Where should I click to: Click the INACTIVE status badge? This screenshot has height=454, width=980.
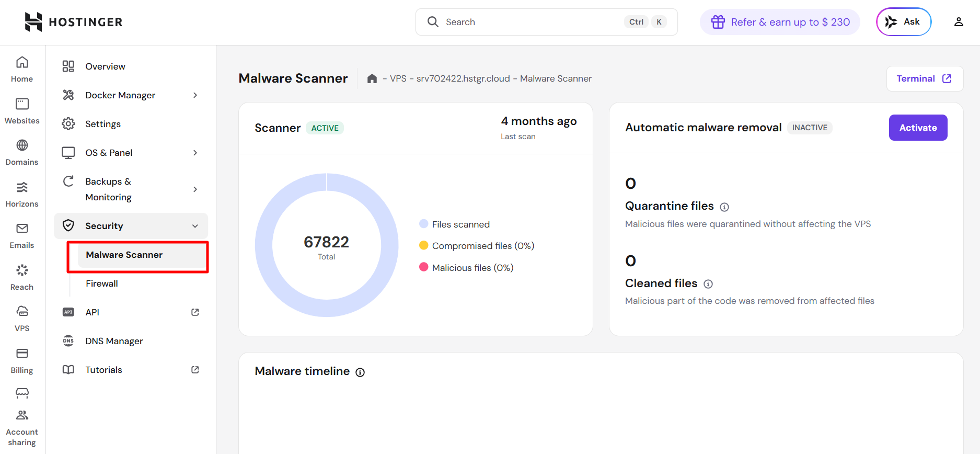[x=810, y=128]
